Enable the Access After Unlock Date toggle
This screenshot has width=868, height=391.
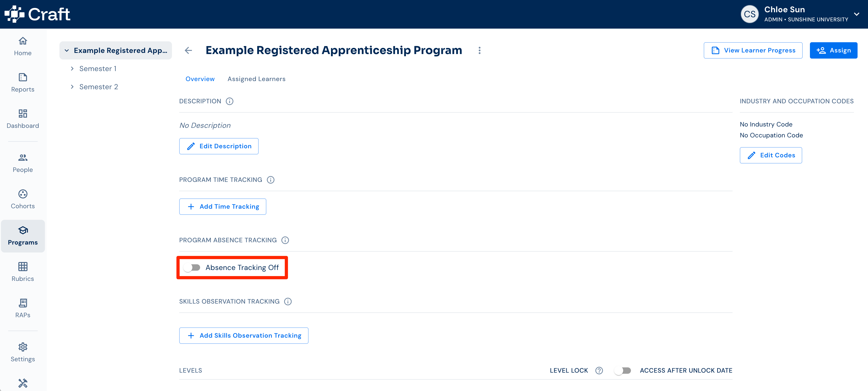(623, 370)
